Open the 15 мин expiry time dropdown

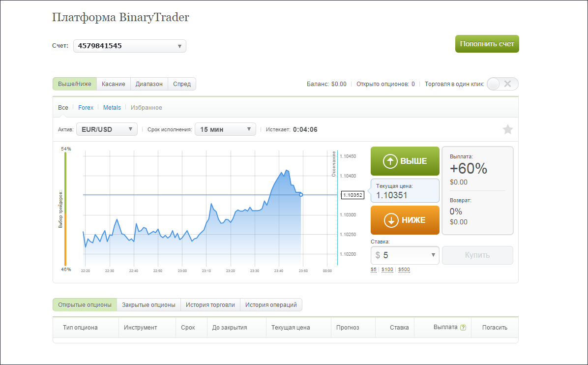[225, 129]
